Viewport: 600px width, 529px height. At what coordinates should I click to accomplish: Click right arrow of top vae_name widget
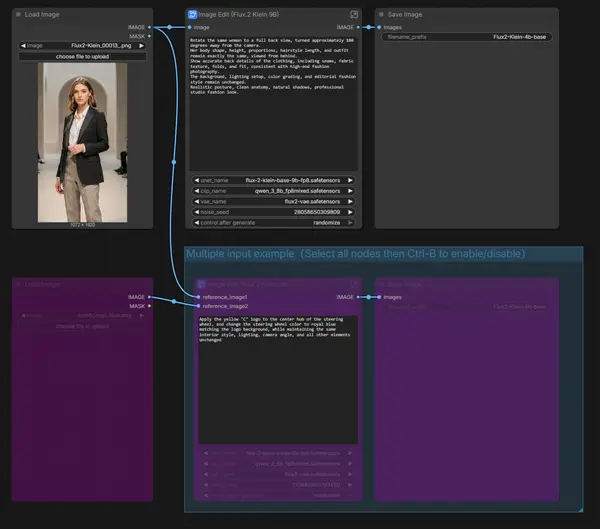click(350, 201)
